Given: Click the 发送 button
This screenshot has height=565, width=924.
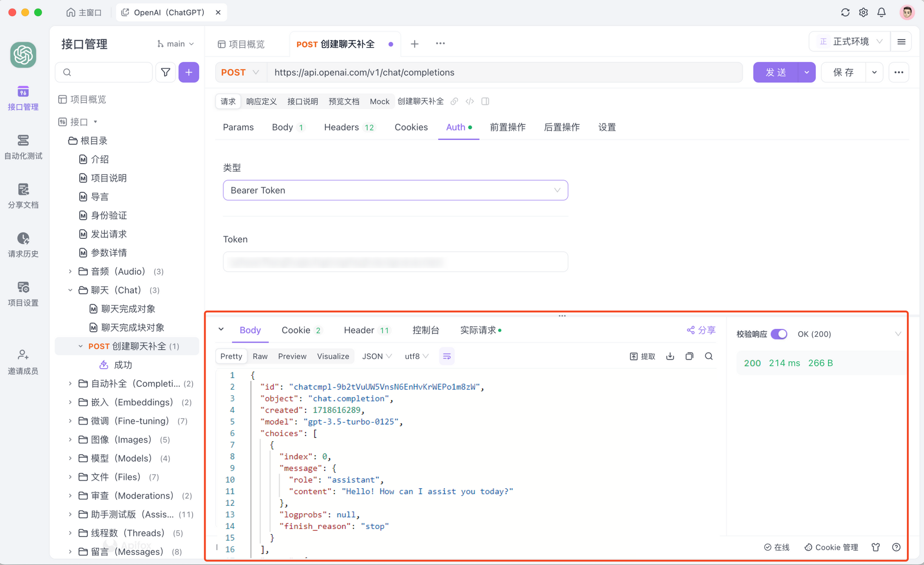Looking at the screenshot, I should pos(776,72).
